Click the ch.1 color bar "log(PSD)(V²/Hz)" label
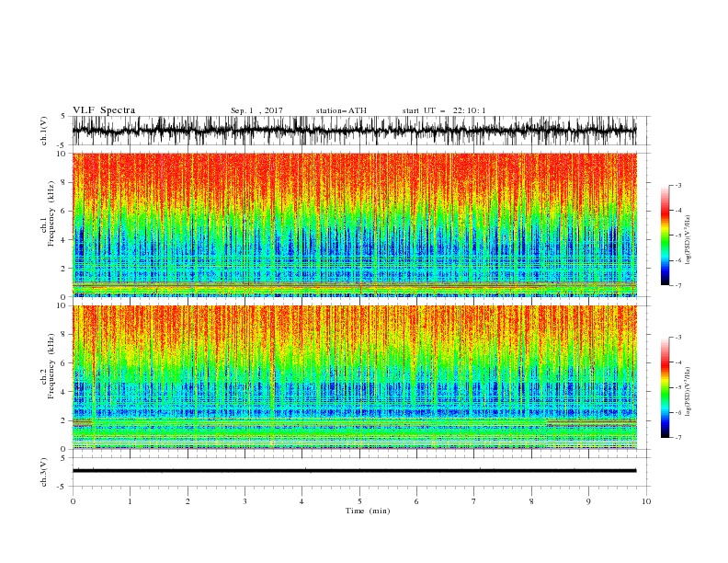Viewport: 728px width, 563px height. click(x=688, y=240)
